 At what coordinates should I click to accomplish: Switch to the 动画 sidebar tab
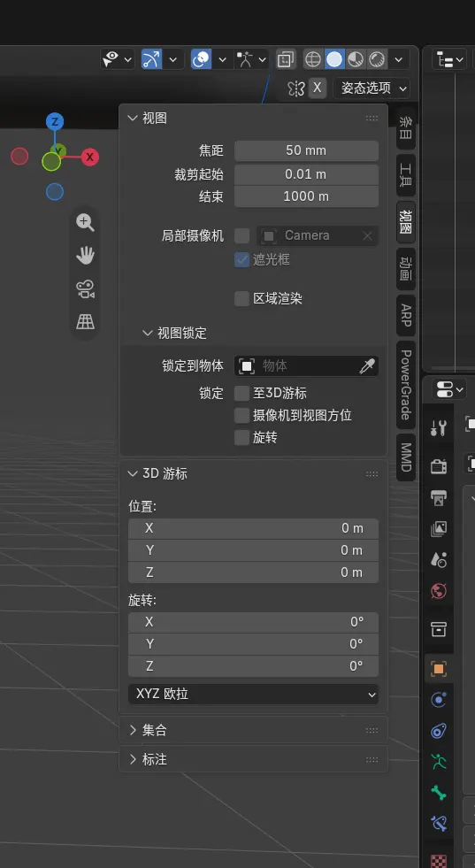406,269
